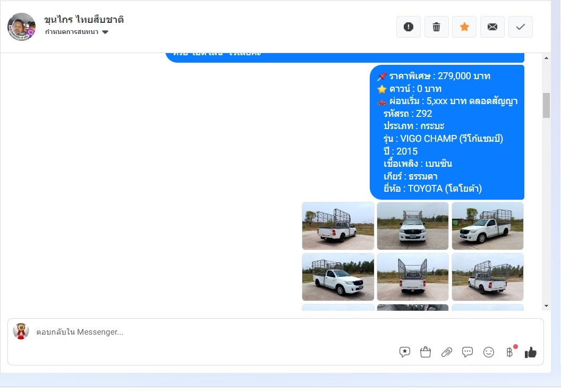Click the orange star follow-up icon
Image resolution: width=561 pixels, height=392 pixels.
point(464,27)
